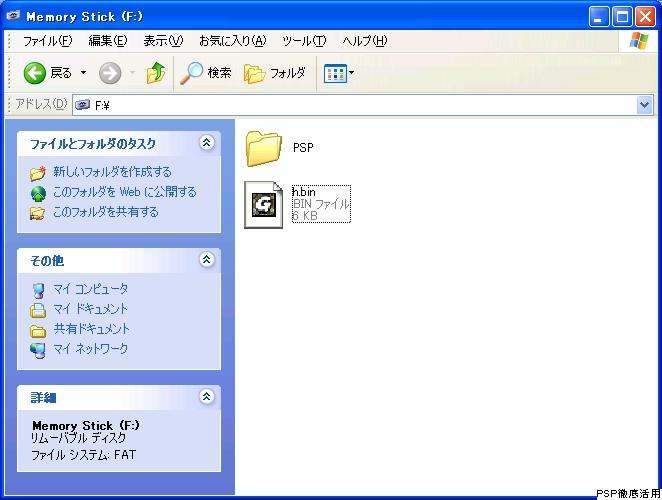Click the My Documents icon in その他

pos(38,310)
